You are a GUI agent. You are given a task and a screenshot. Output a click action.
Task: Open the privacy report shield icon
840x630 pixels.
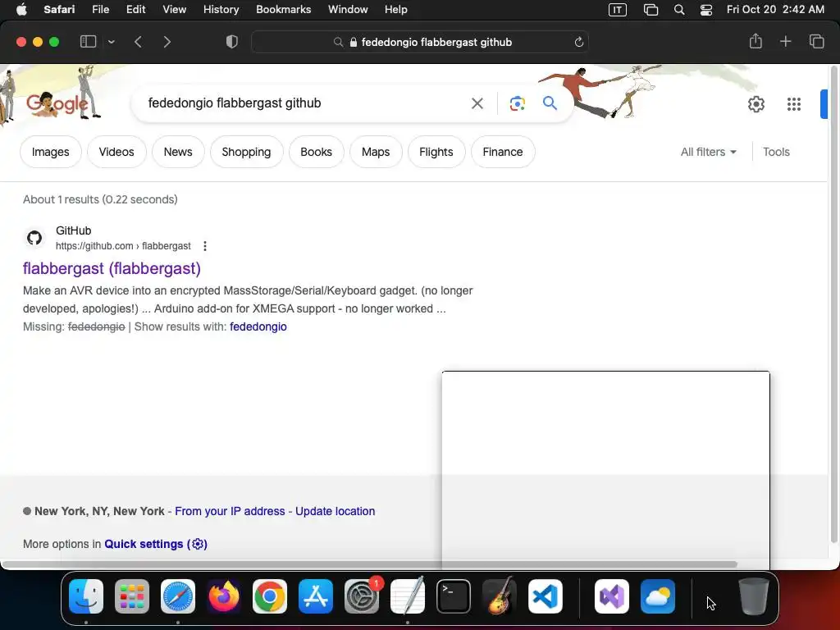(232, 42)
